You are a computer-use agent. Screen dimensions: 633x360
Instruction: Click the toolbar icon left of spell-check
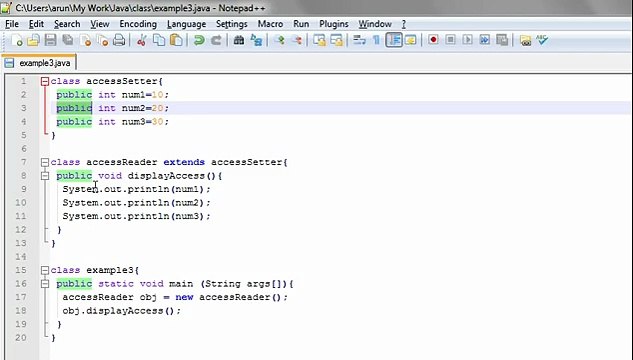[x=525, y=40]
